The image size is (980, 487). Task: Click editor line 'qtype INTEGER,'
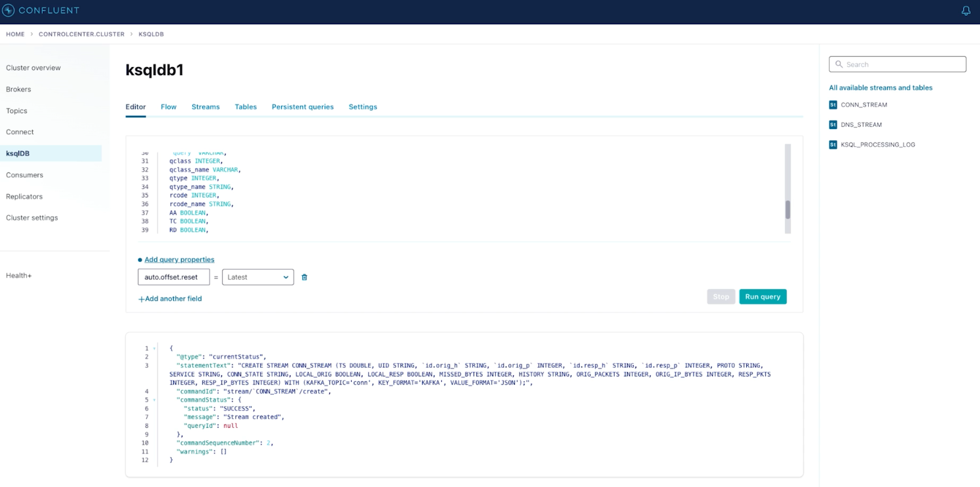(194, 178)
